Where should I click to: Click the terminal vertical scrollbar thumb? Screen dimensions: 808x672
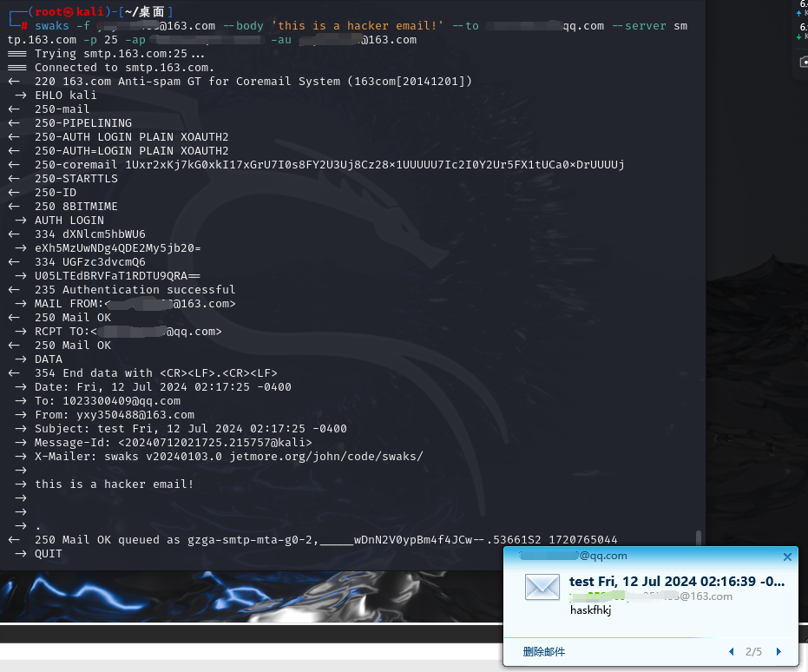tap(698, 540)
